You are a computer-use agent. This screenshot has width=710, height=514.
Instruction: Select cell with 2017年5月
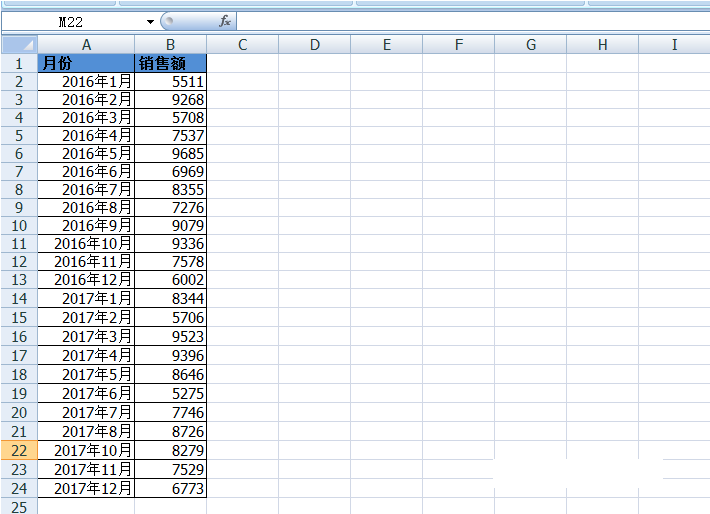coord(86,375)
